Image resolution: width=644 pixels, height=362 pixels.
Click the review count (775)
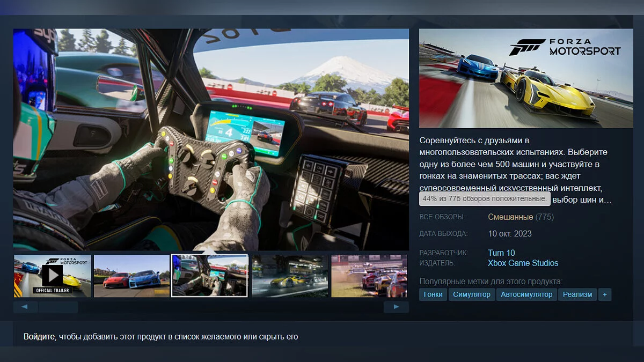click(x=545, y=217)
